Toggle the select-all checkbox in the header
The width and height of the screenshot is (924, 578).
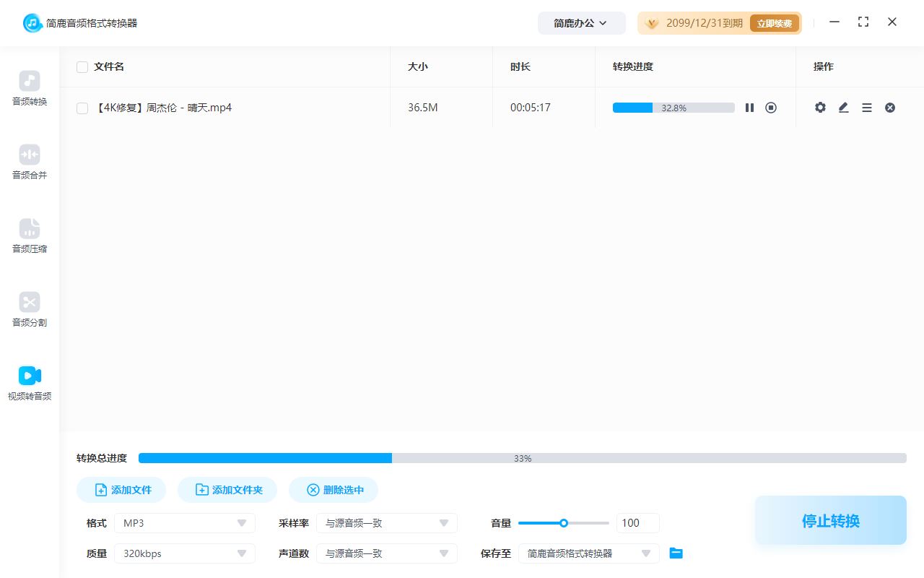(x=82, y=66)
